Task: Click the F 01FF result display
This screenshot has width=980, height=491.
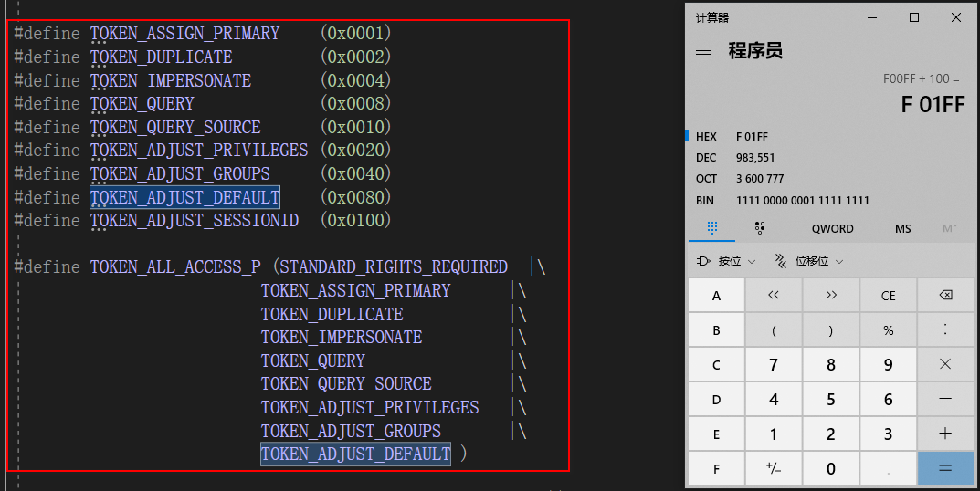Action: [x=933, y=104]
